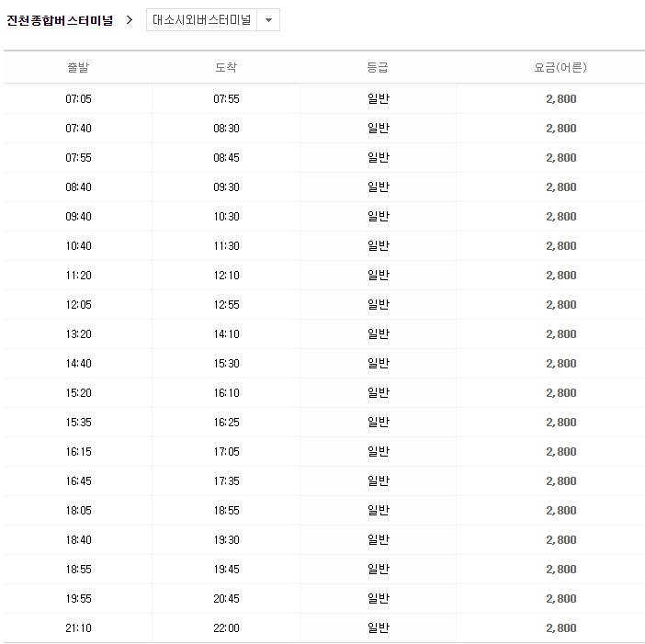
Task: Select the 13:20 departure time
Action: (78, 334)
